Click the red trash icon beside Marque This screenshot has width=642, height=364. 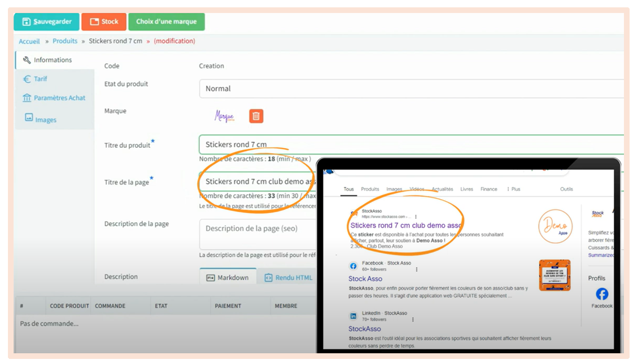(256, 116)
